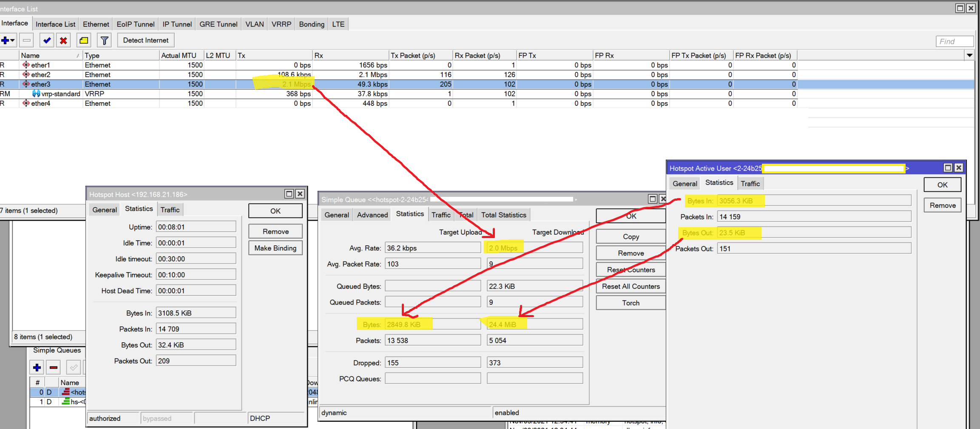Open Traffic tab in Hotspot Active User
Image resolution: width=980 pixels, height=429 pixels.
click(x=750, y=184)
